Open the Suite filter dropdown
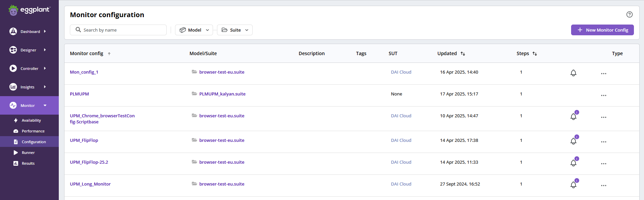The width and height of the screenshot is (644, 200). click(x=235, y=30)
